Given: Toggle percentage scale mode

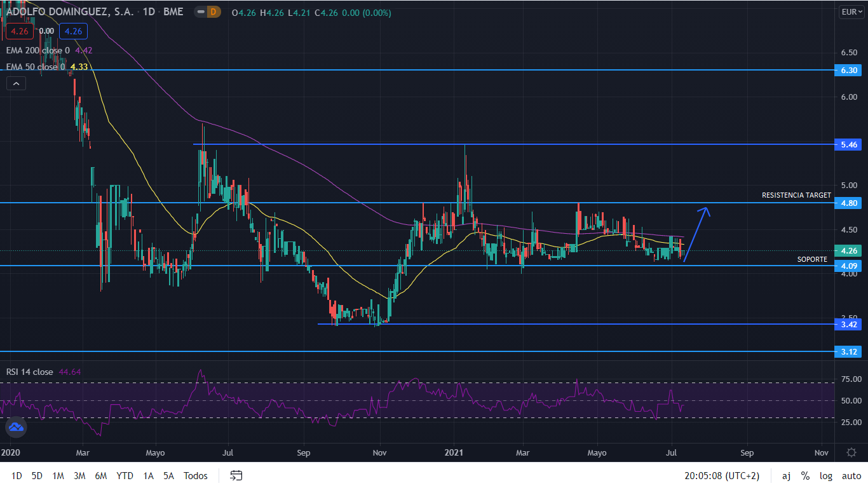Looking at the screenshot, I should (x=805, y=475).
